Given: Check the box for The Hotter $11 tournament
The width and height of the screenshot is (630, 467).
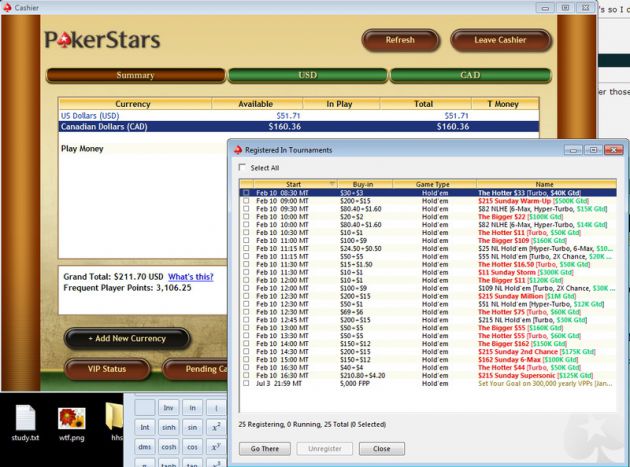Looking at the screenshot, I should point(246,233).
